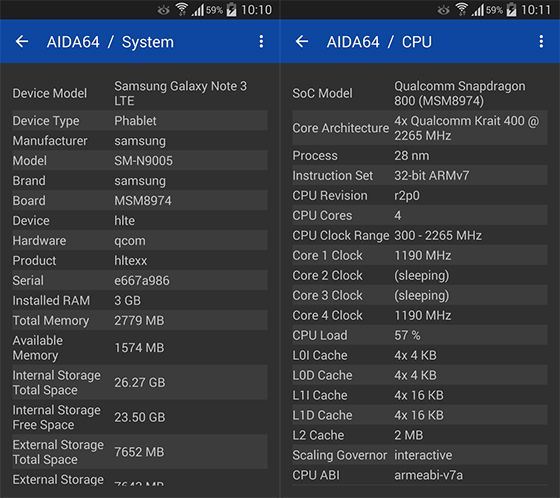Tap the L0D Cache row

[x=419, y=376]
